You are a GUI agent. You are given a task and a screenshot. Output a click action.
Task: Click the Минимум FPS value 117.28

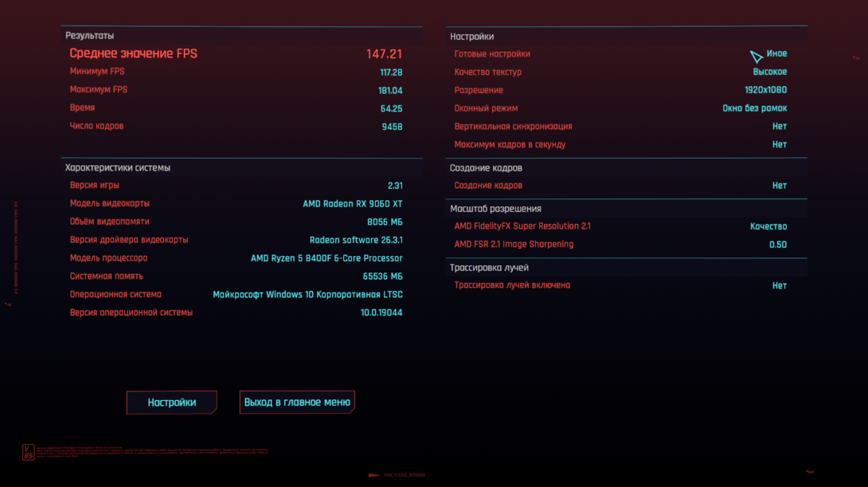(x=391, y=73)
